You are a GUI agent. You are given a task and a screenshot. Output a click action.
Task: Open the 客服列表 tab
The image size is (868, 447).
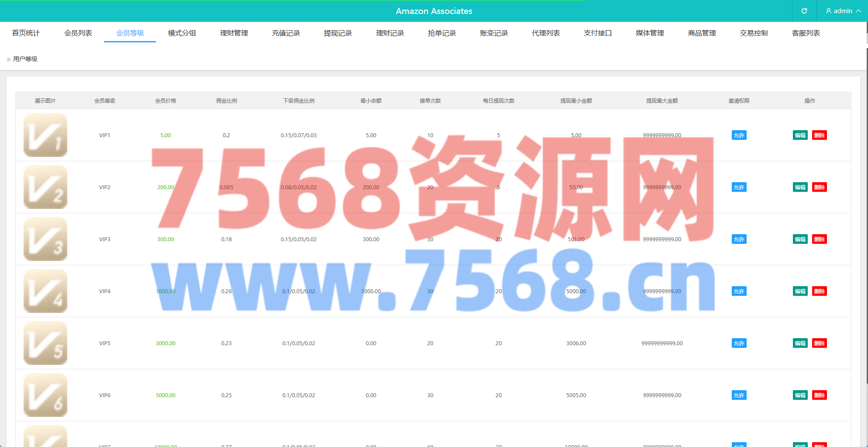(x=806, y=33)
